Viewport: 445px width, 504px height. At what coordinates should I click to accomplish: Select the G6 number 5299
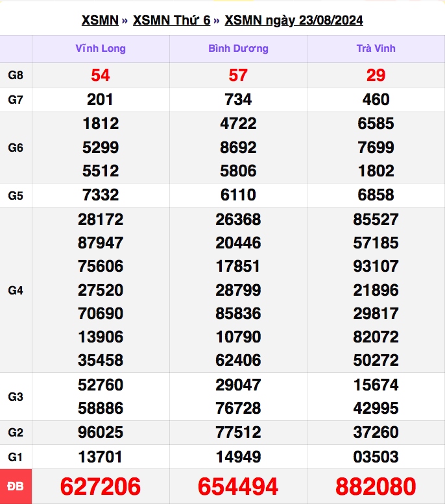[101, 147]
